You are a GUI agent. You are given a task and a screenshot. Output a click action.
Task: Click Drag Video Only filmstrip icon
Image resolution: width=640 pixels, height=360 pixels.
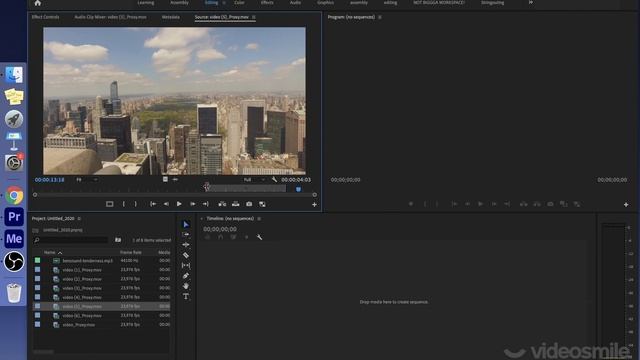click(165, 180)
